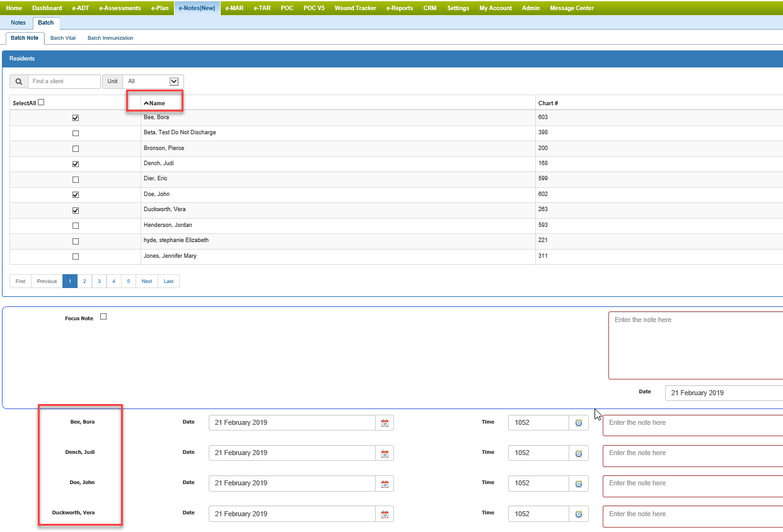Viewport: 783px width, 532px height.
Task: Open e-Assessments module
Action: coord(120,8)
